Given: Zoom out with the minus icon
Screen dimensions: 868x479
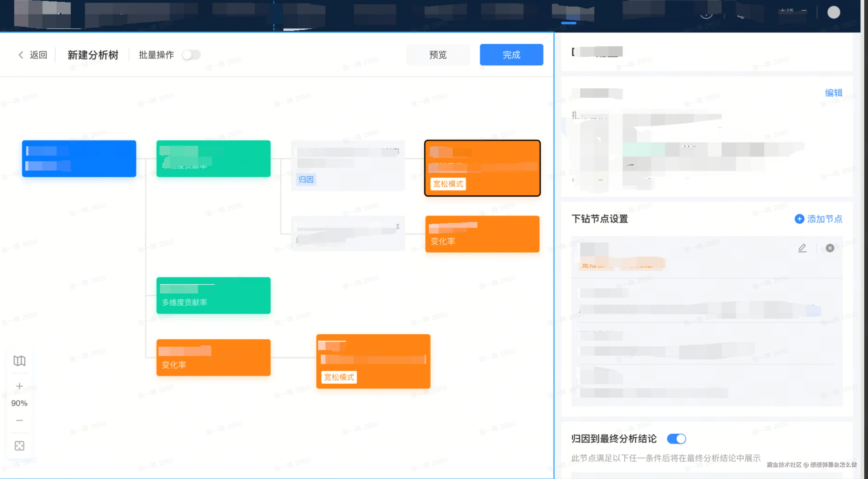Looking at the screenshot, I should [19, 420].
